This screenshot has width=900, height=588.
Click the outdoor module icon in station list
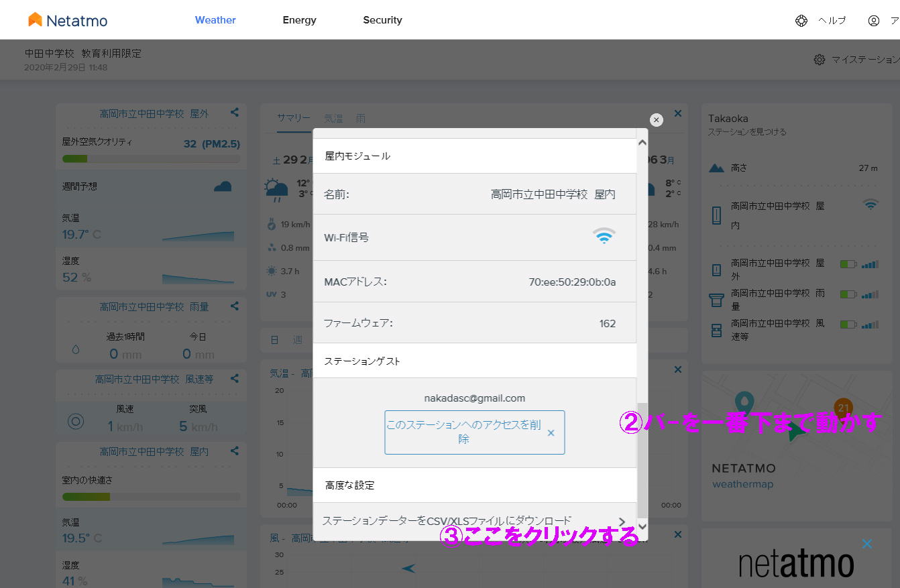pyautogui.click(x=716, y=270)
